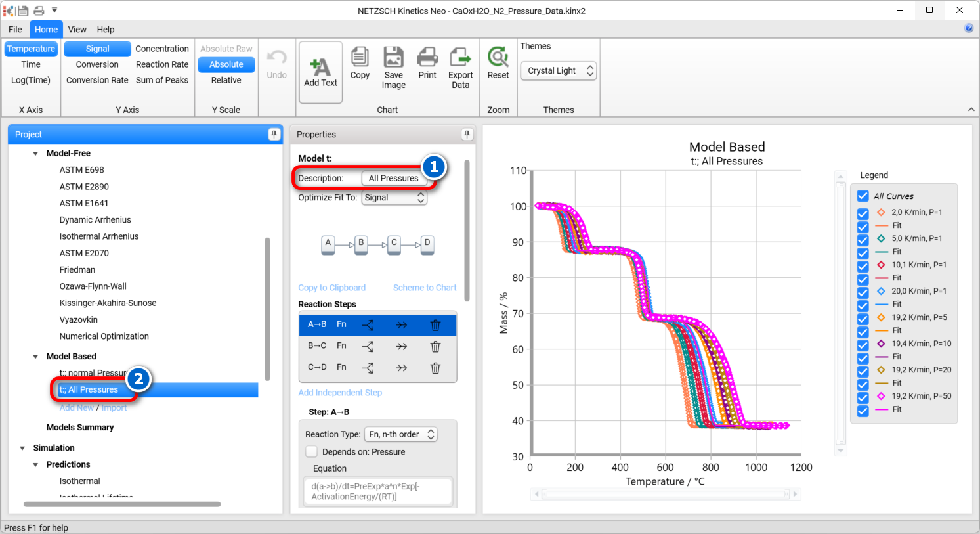The width and height of the screenshot is (980, 534).
Task: Uncheck the 2,0 K/min, P=1 curve
Action: coord(863,213)
